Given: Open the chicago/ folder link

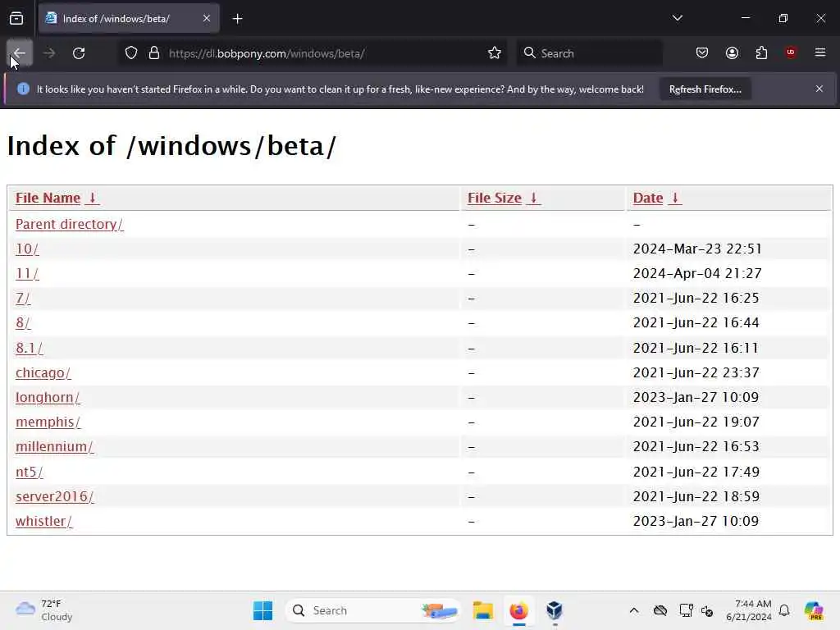Looking at the screenshot, I should tap(43, 373).
